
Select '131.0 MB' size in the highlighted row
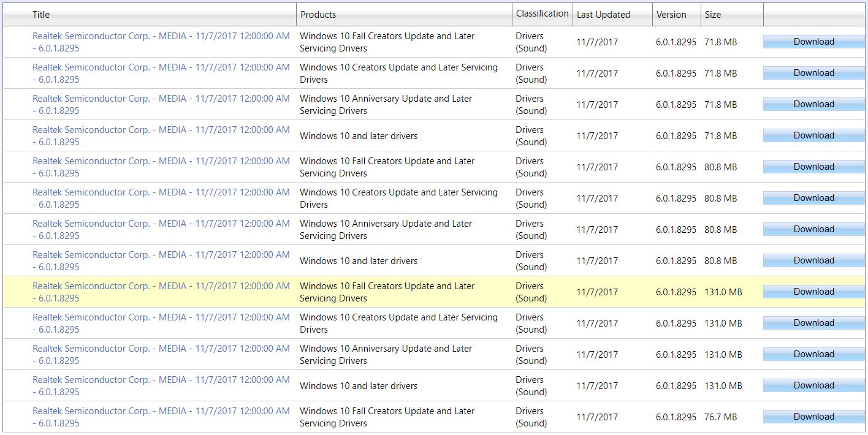pyautogui.click(x=723, y=292)
